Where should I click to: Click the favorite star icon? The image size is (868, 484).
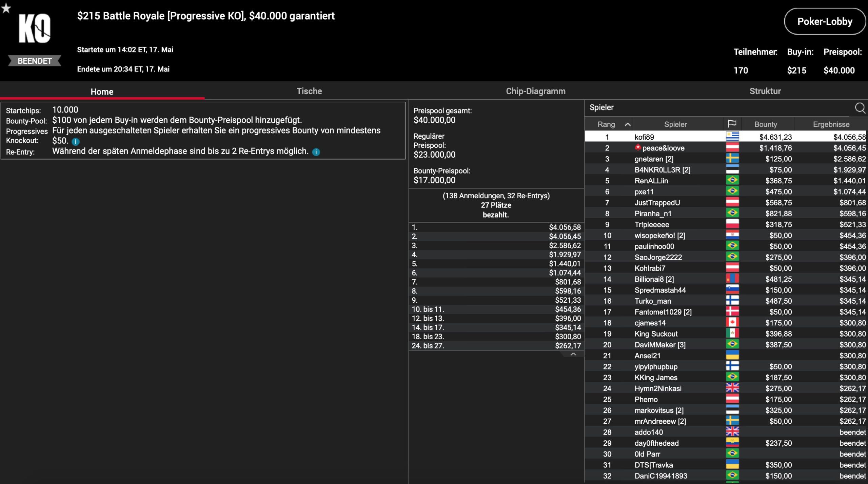click(x=6, y=8)
